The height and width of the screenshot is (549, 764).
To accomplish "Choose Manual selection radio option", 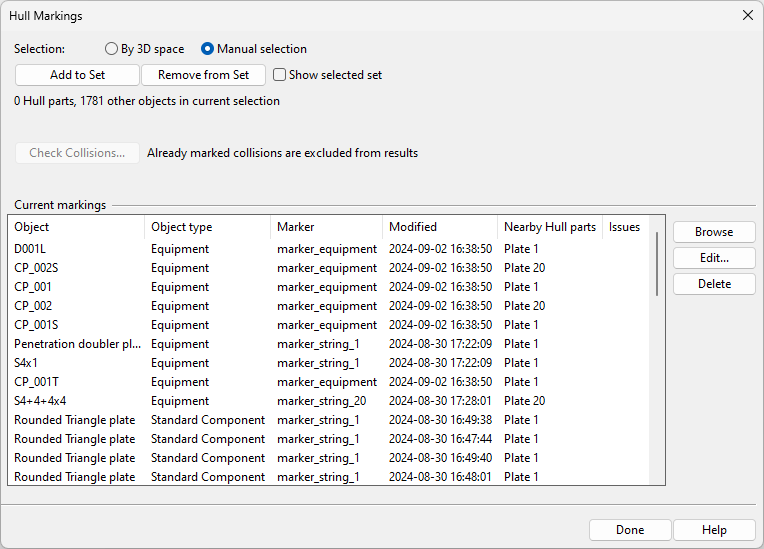I will coord(208,49).
